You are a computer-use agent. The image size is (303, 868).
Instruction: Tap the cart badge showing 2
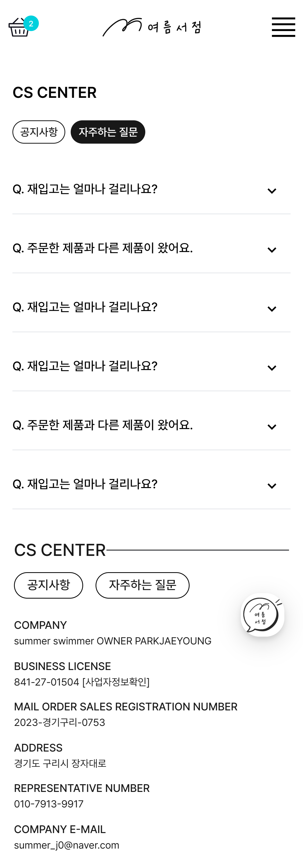tap(31, 24)
